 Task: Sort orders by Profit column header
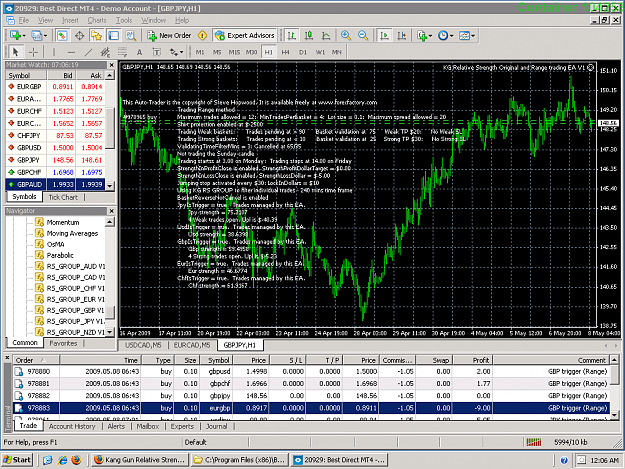[473, 360]
